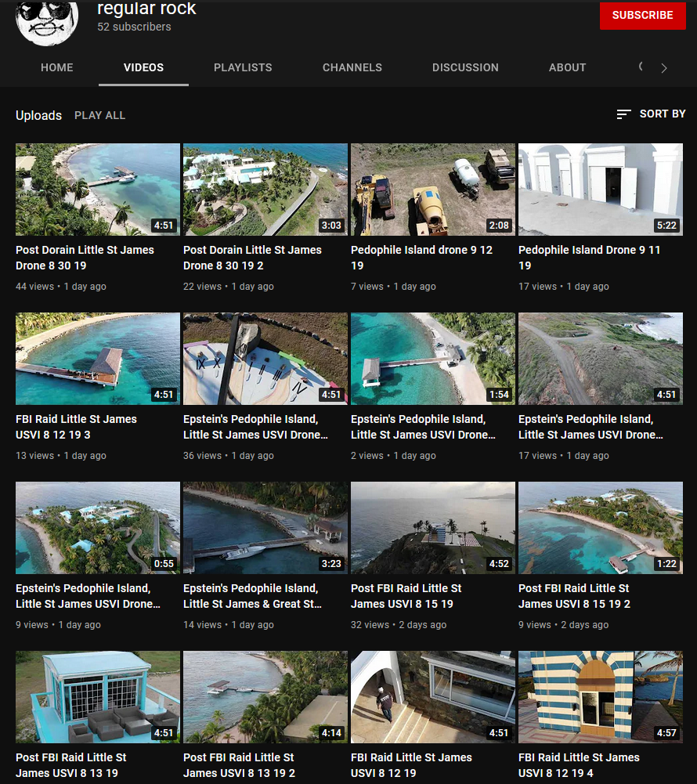Click the 3:03 duration badge
The height and width of the screenshot is (784, 697).
coord(331,226)
